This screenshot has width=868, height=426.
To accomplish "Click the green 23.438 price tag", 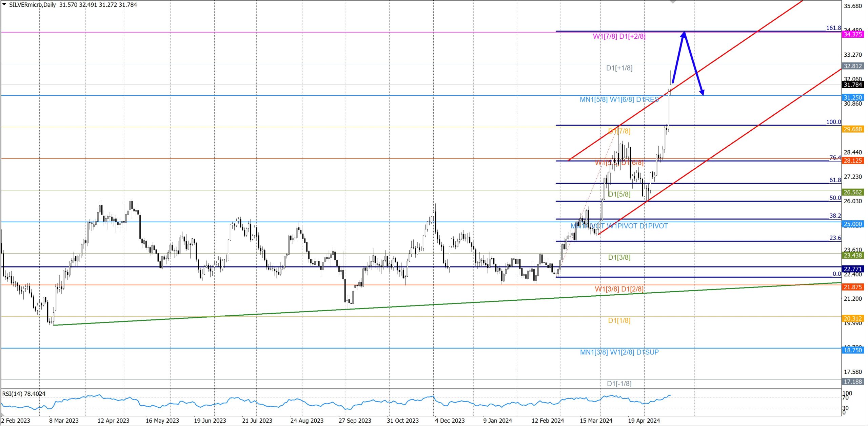I will 852,255.
